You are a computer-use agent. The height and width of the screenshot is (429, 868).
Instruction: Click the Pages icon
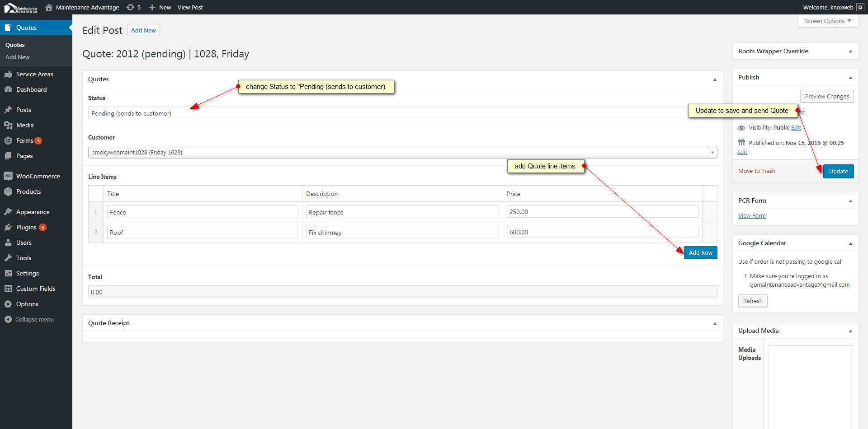pos(8,156)
